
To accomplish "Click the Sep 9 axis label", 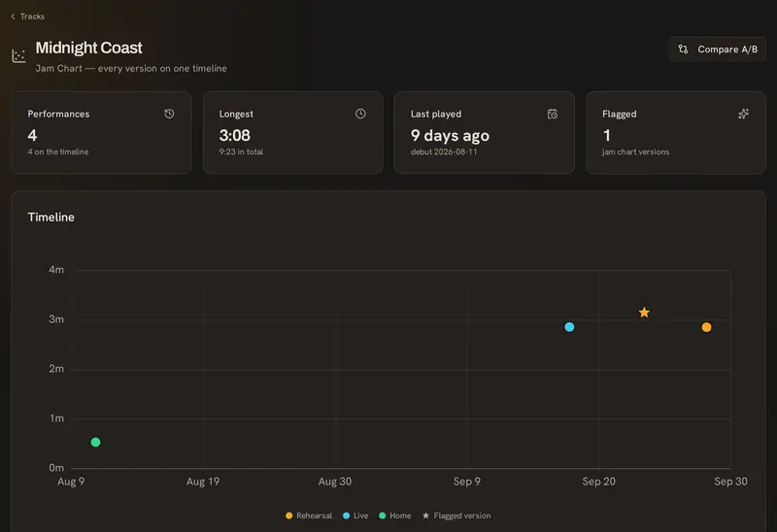I will point(467,482).
